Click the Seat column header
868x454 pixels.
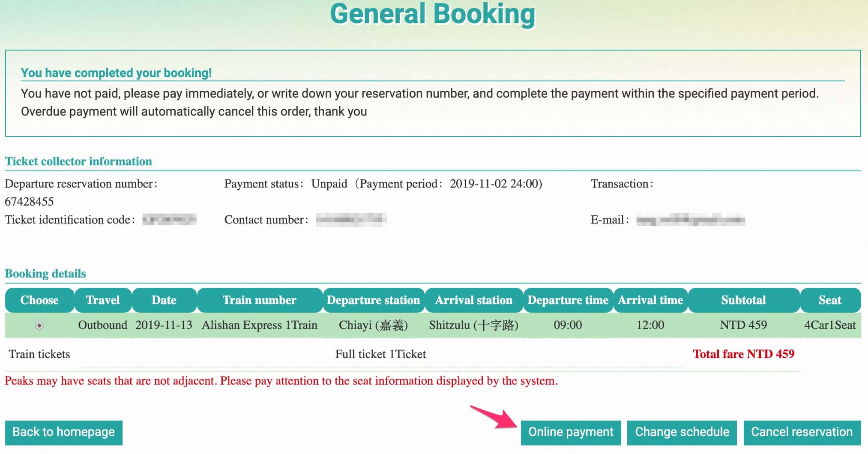830,300
